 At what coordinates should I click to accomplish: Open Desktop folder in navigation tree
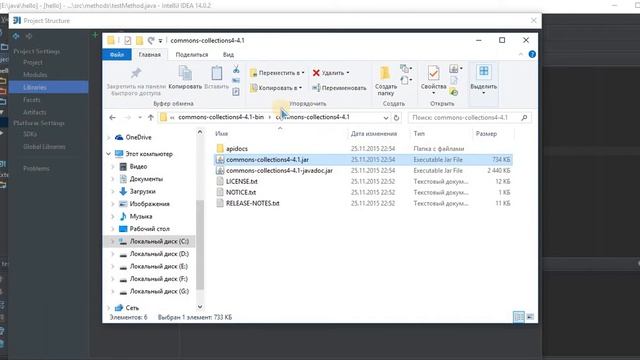coord(149,229)
